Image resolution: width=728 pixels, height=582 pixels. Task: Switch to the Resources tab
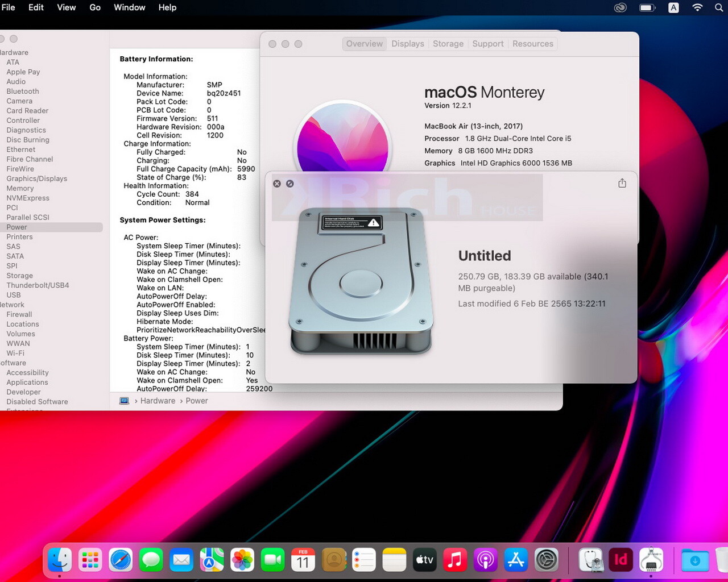click(x=533, y=44)
